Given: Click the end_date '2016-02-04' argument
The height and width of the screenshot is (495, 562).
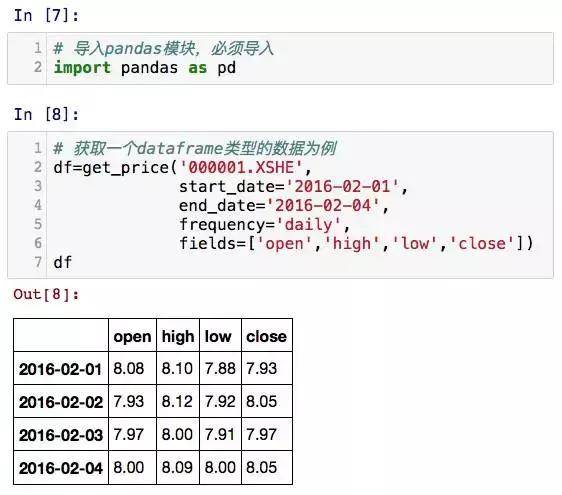Looking at the screenshot, I should click(284, 205).
